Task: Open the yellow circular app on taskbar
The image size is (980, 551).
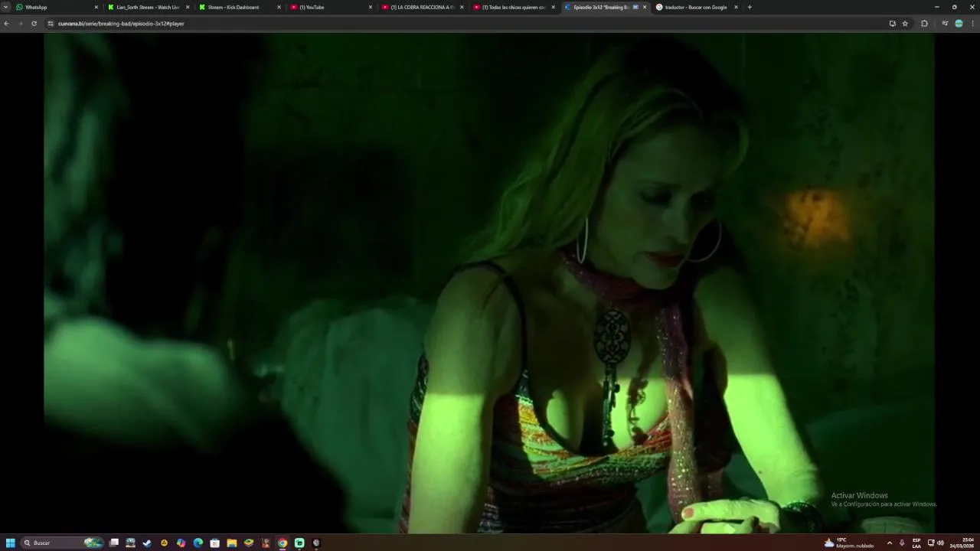Action: click(x=164, y=543)
